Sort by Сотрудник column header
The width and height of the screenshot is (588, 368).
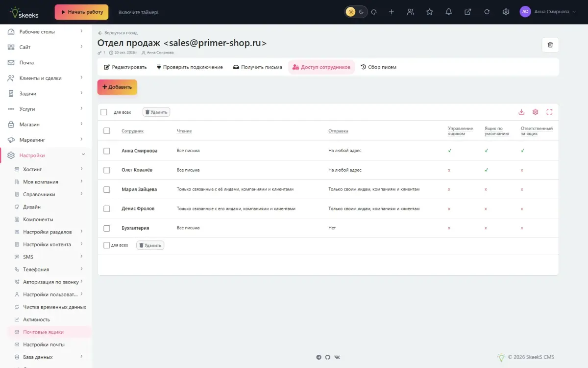132,131
